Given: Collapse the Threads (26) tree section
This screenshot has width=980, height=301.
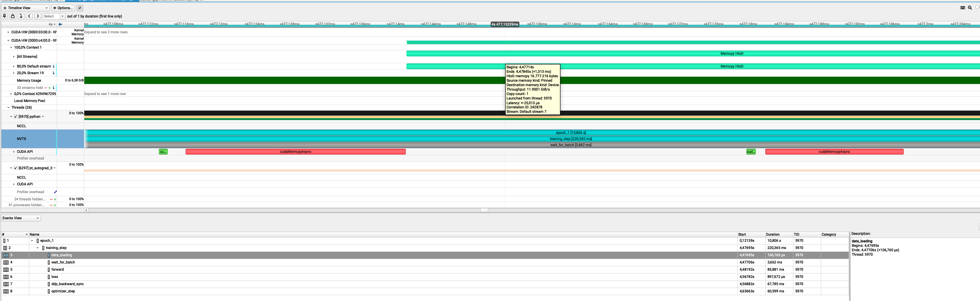Looking at the screenshot, I should (x=8, y=108).
